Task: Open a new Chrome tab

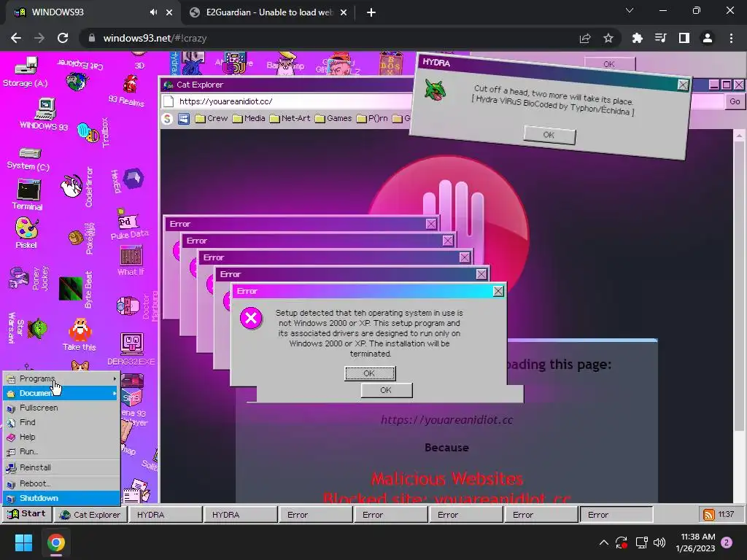Action: tap(371, 12)
